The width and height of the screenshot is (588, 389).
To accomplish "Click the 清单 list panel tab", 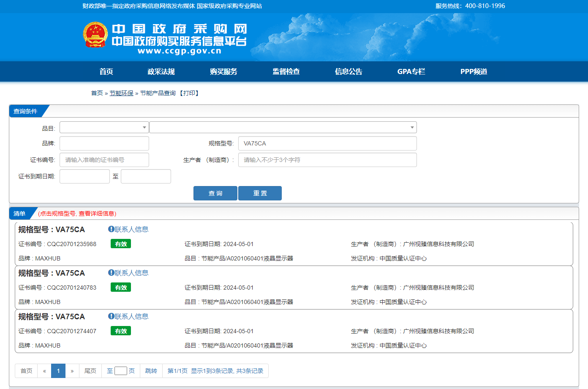I will point(20,214).
